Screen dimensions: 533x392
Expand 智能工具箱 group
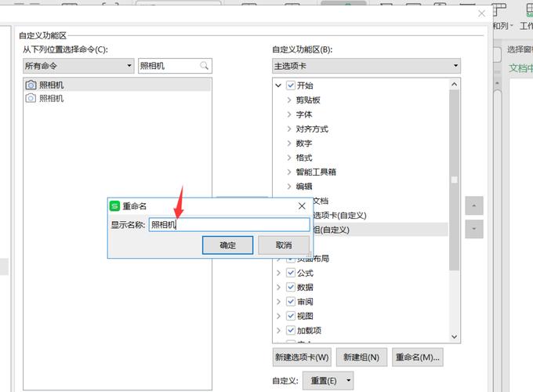click(289, 172)
